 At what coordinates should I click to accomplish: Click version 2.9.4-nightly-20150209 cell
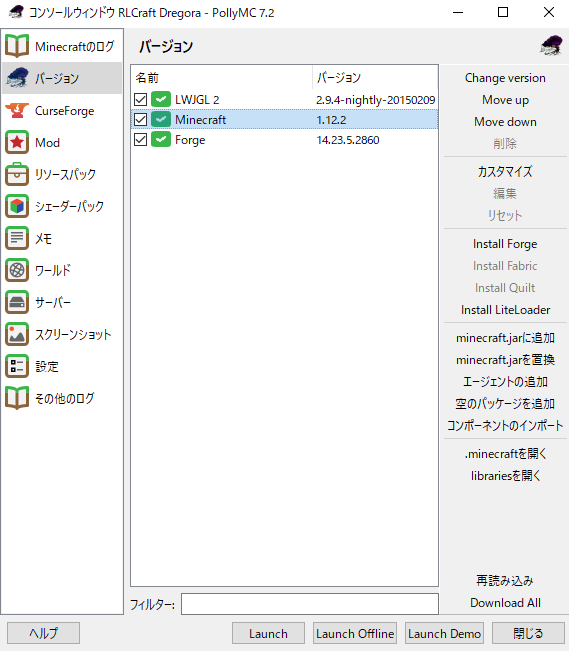pos(375,100)
